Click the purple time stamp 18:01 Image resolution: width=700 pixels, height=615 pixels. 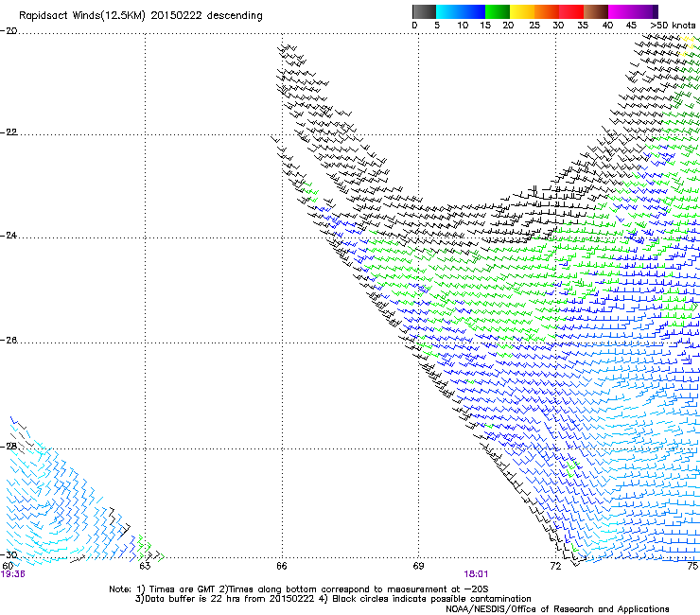pos(476,574)
